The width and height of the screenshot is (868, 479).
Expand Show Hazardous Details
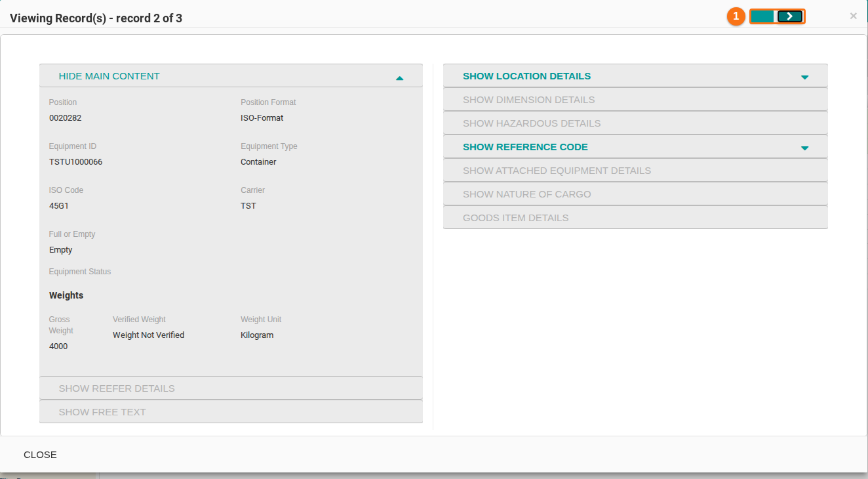coord(635,123)
